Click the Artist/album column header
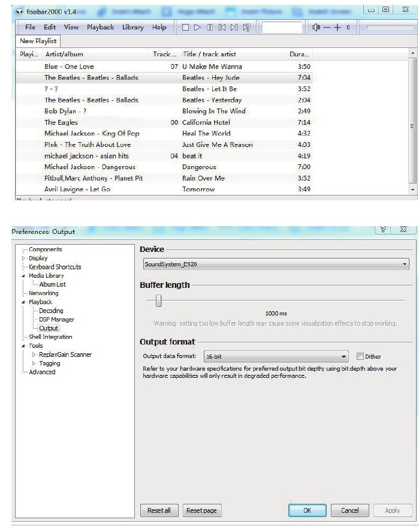The image size is (419, 532). (95, 55)
